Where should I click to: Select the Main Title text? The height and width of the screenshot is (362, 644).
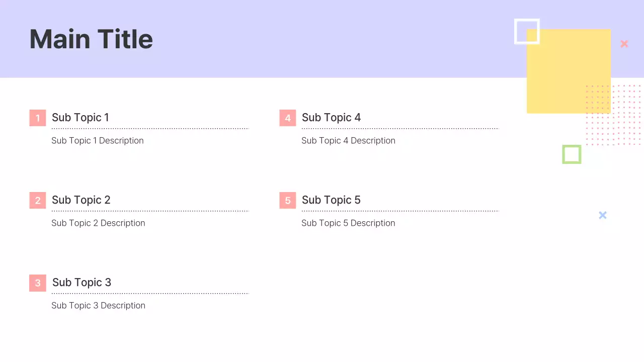(91, 39)
